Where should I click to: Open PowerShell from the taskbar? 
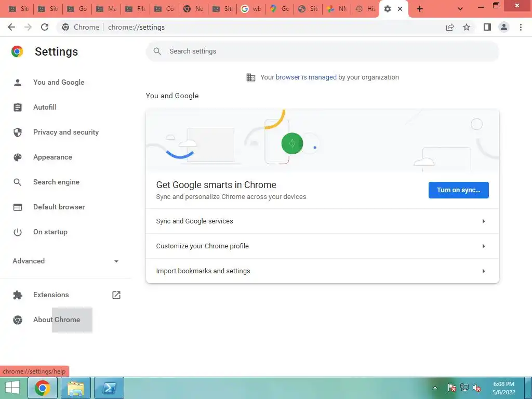[109, 388]
